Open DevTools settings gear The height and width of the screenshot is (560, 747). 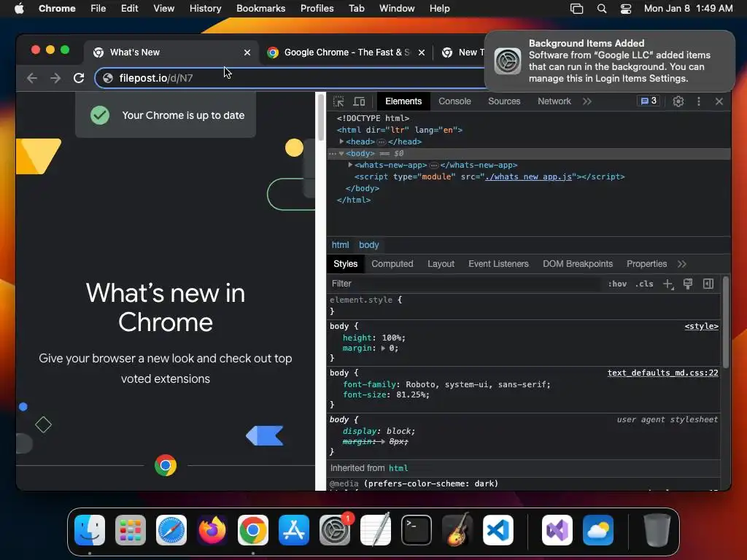tap(678, 101)
